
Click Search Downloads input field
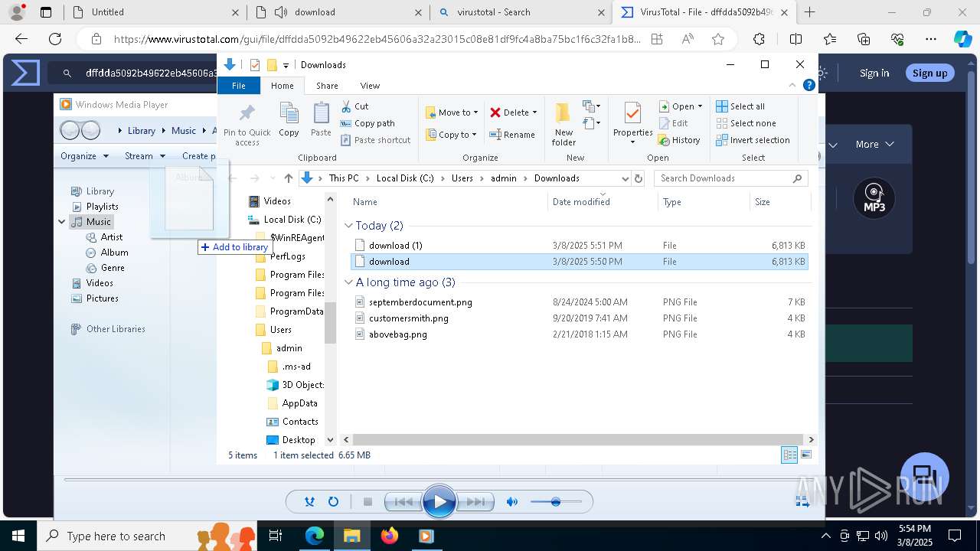pos(731,178)
